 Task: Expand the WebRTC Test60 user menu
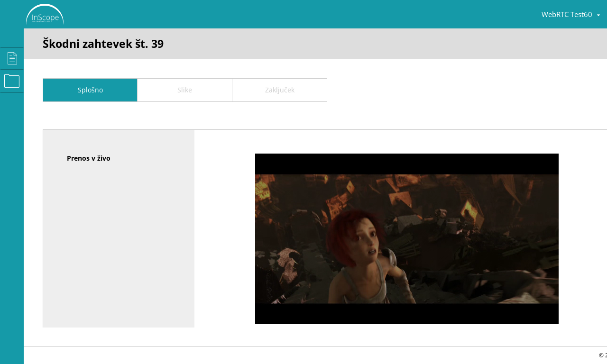point(570,15)
